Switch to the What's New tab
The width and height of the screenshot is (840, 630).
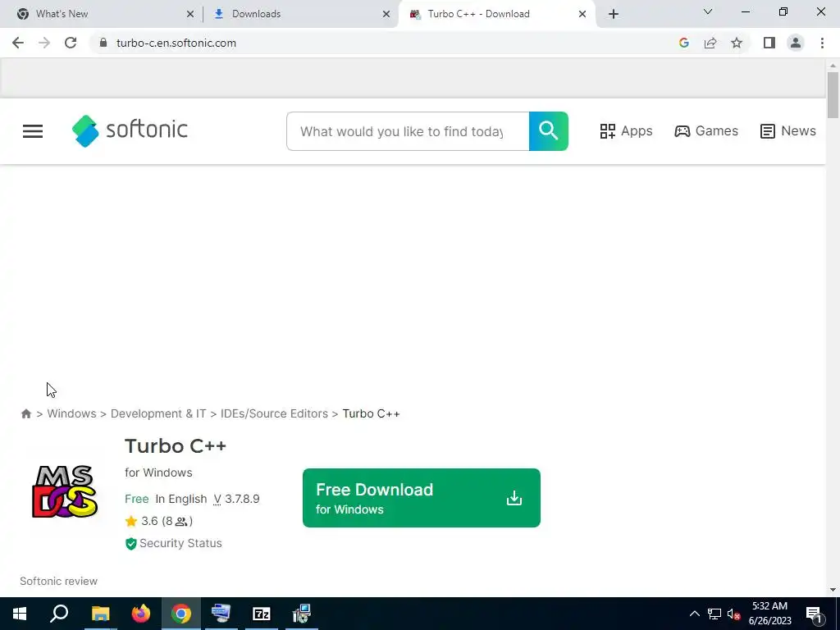pos(101,14)
